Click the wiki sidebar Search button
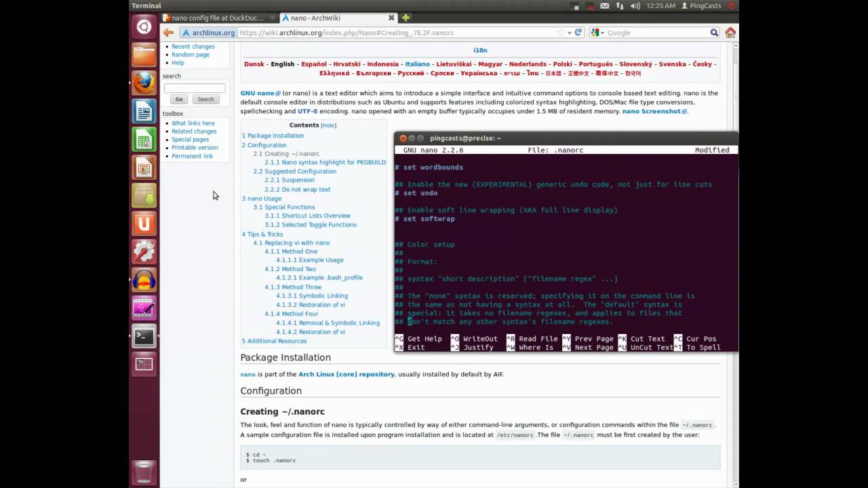 click(x=205, y=100)
